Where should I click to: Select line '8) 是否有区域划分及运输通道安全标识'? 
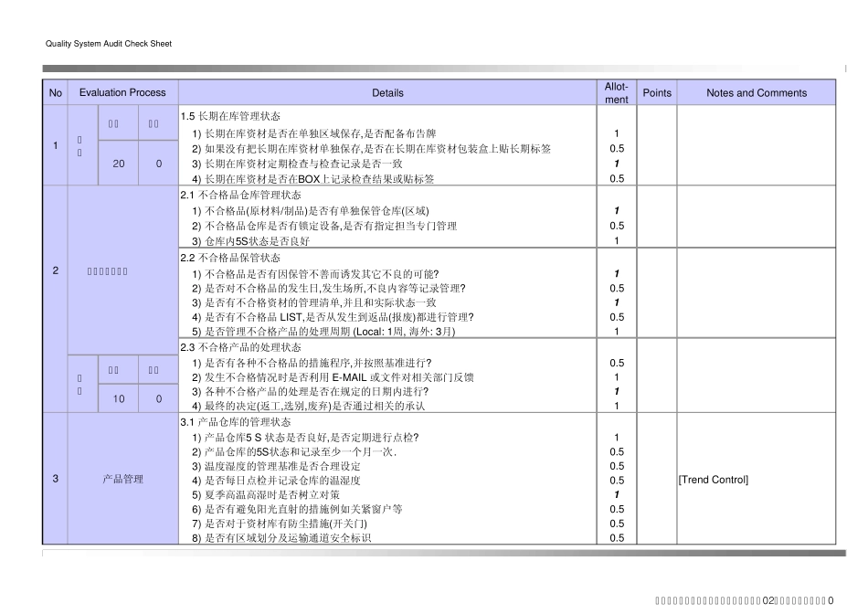click(x=281, y=537)
